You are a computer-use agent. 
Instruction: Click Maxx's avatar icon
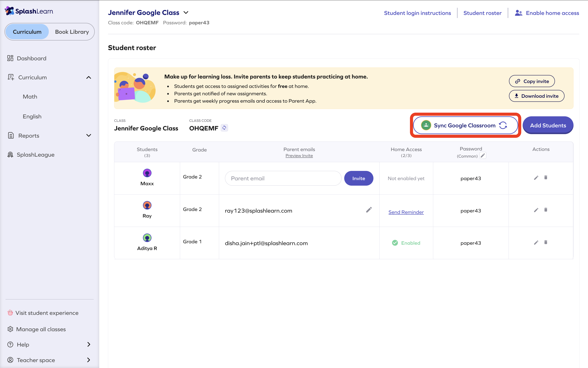[x=147, y=173]
